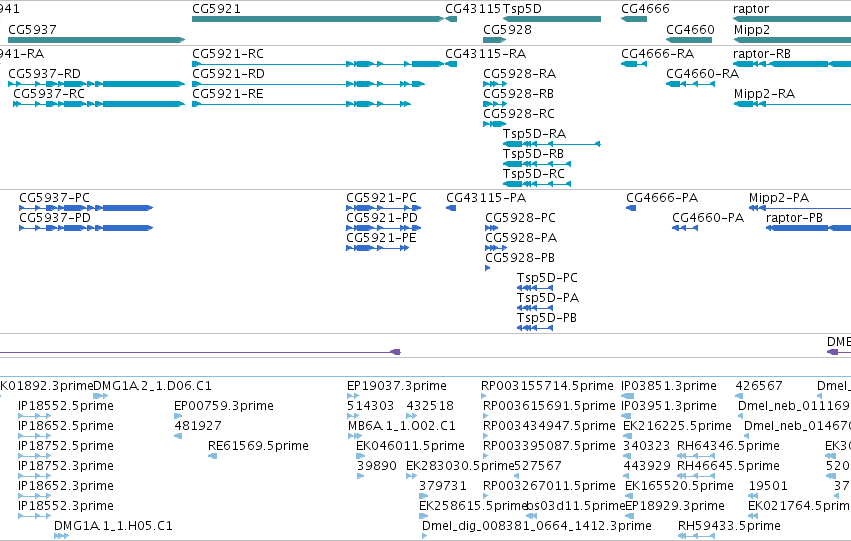Select the RP003155714.5prime EST label
This screenshot has height=541, width=851.
pos(547,386)
